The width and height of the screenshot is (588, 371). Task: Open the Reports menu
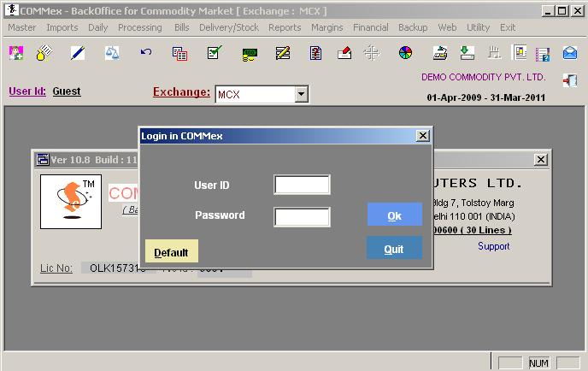point(285,27)
